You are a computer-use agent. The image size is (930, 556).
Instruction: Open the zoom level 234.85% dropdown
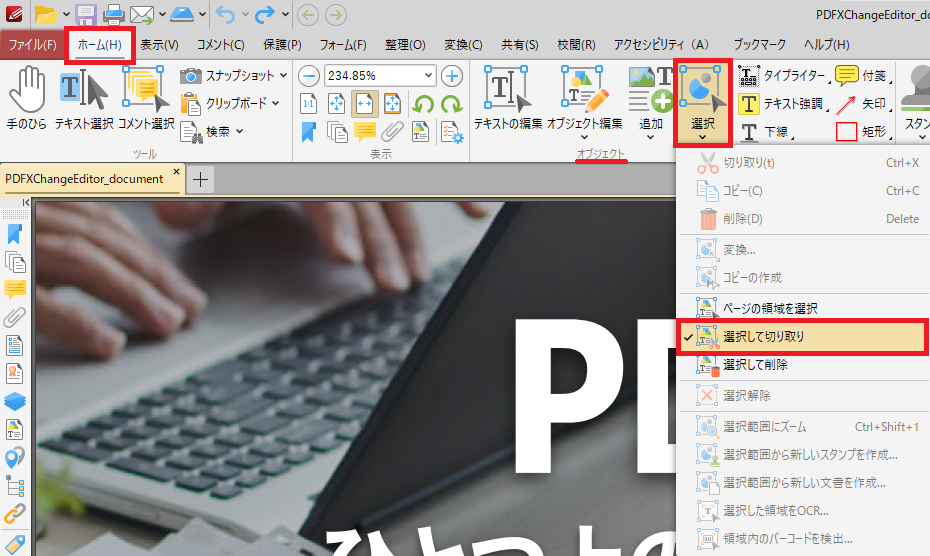(x=428, y=76)
